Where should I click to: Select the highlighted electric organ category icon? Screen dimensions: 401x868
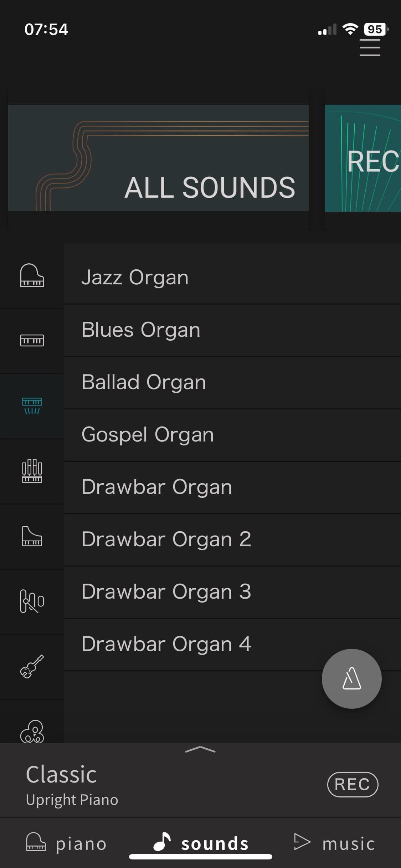point(32,406)
